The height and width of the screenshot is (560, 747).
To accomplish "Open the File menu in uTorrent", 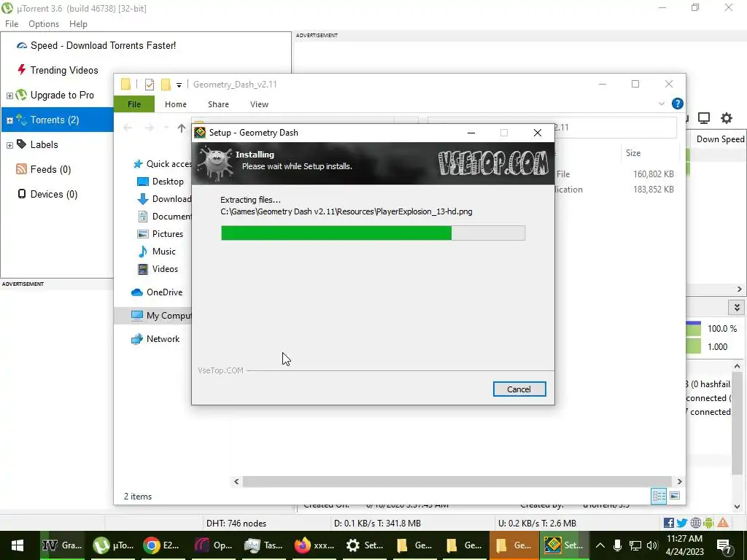I will 12,24.
